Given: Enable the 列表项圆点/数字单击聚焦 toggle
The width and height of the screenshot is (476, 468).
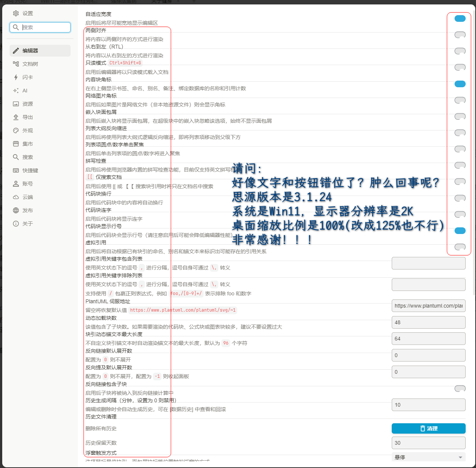Looking at the screenshot, I should coord(460,149).
